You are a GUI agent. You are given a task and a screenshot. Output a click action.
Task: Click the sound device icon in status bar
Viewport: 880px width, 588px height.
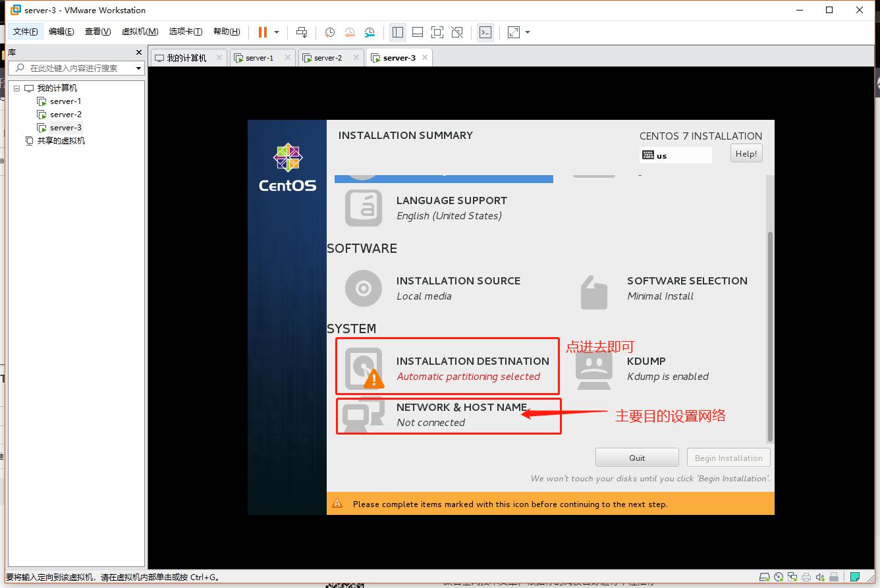820,577
